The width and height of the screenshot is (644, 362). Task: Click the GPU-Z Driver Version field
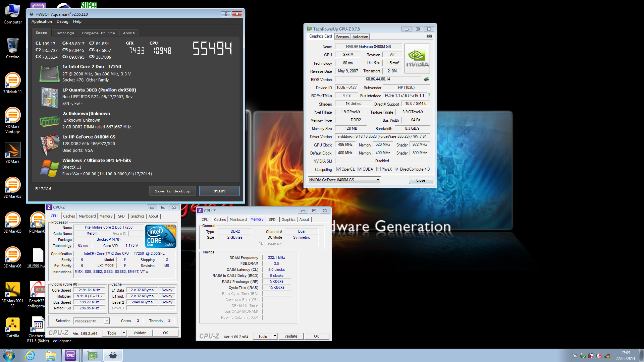coord(382,136)
